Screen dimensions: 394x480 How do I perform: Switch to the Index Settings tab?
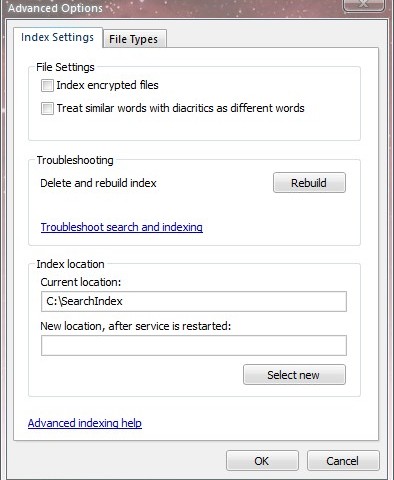57,37
